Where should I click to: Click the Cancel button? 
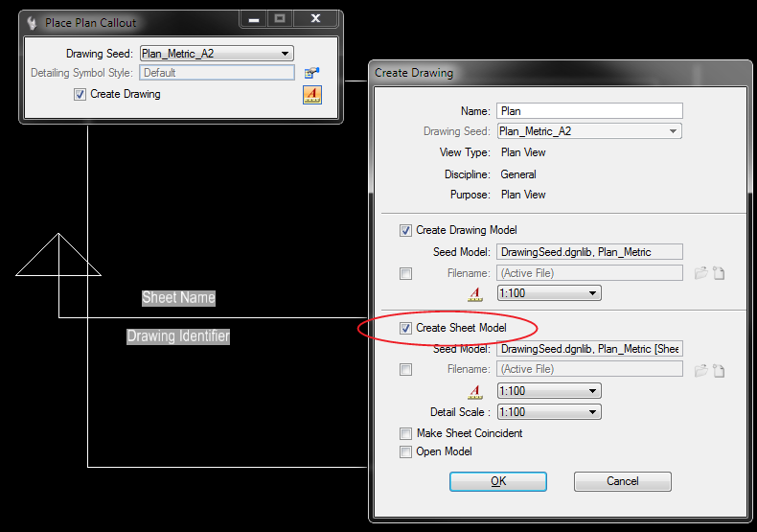coord(623,481)
